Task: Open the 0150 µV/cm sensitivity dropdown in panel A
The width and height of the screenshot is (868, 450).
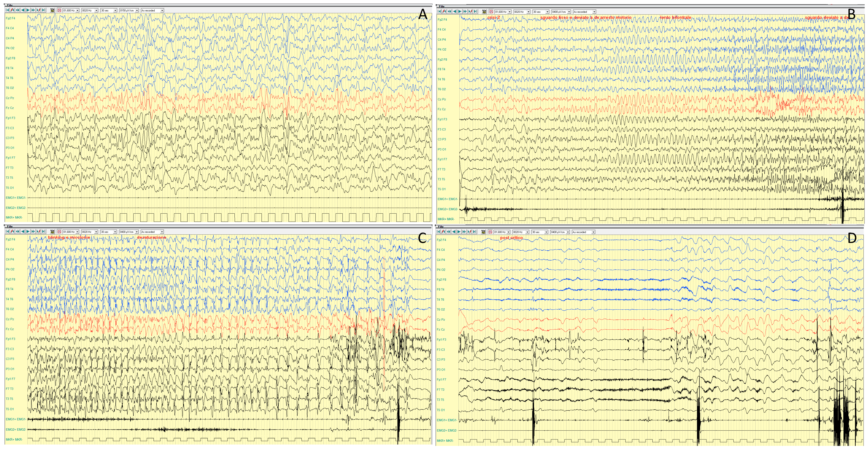Action: (x=137, y=10)
